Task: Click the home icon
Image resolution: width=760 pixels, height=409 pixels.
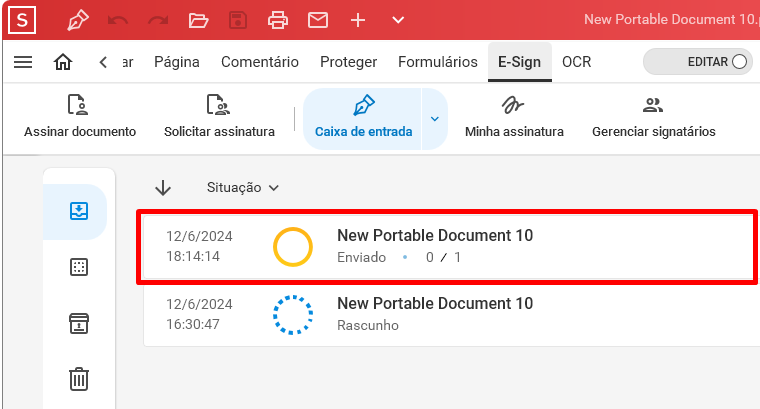Action: tap(63, 62)
